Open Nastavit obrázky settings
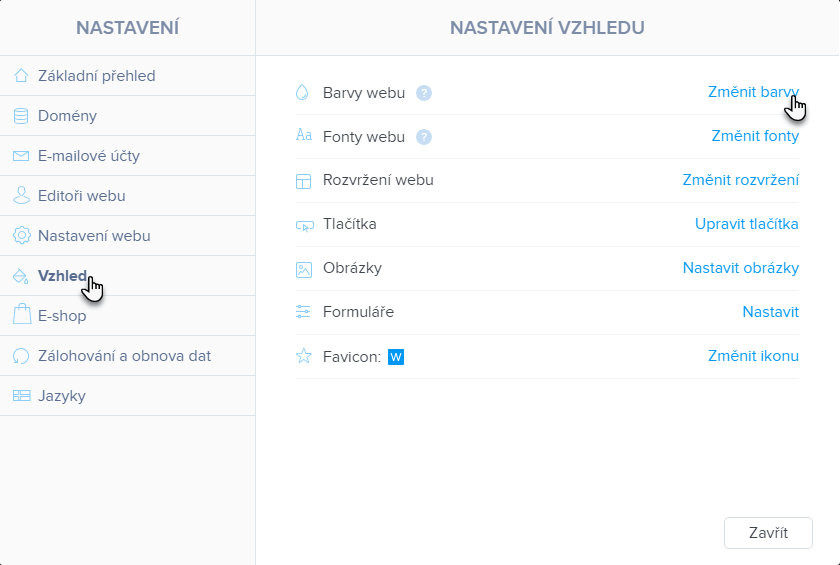The image size is (840, 565). click(740, 268)
